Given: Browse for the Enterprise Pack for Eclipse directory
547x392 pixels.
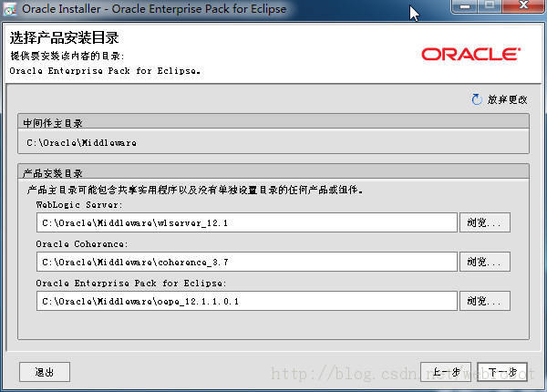Looking at the screenshot, I should [x=485, y=301].
